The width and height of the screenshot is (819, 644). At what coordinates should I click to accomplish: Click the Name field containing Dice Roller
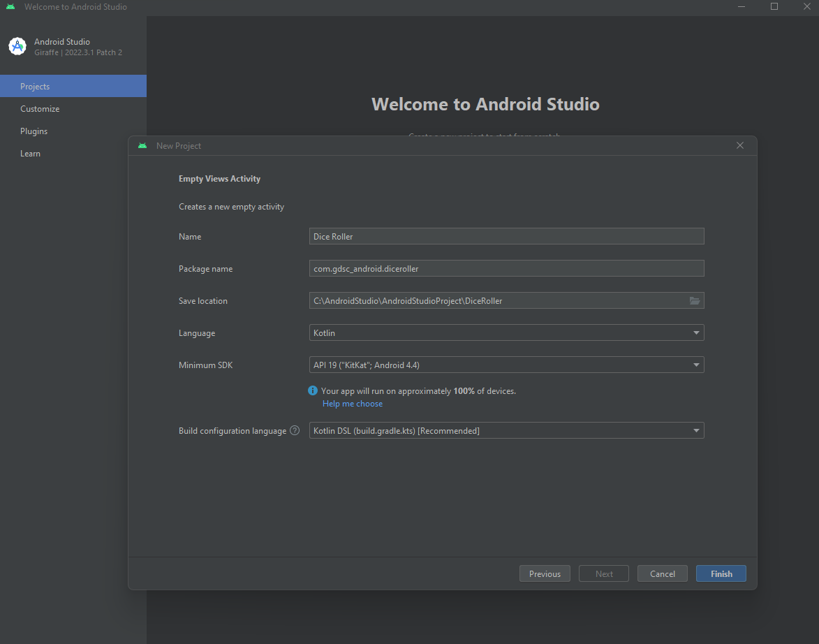506,236
